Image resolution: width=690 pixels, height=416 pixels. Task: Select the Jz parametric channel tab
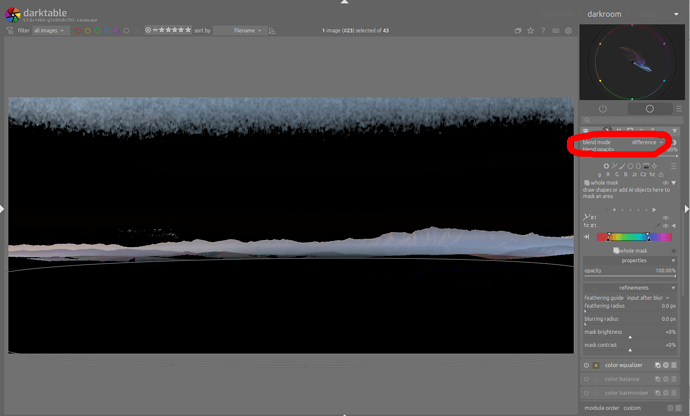tap(635, 174)
